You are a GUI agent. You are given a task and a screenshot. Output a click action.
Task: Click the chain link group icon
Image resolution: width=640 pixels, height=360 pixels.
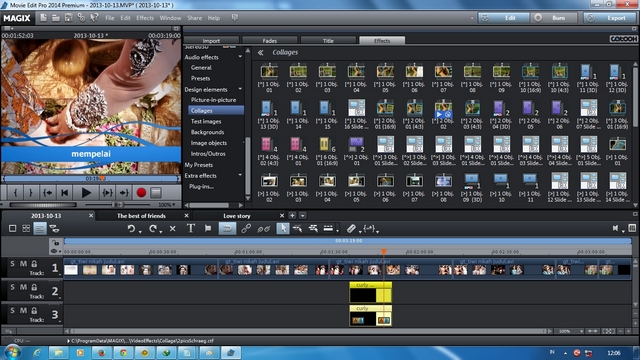pos(246,229)
